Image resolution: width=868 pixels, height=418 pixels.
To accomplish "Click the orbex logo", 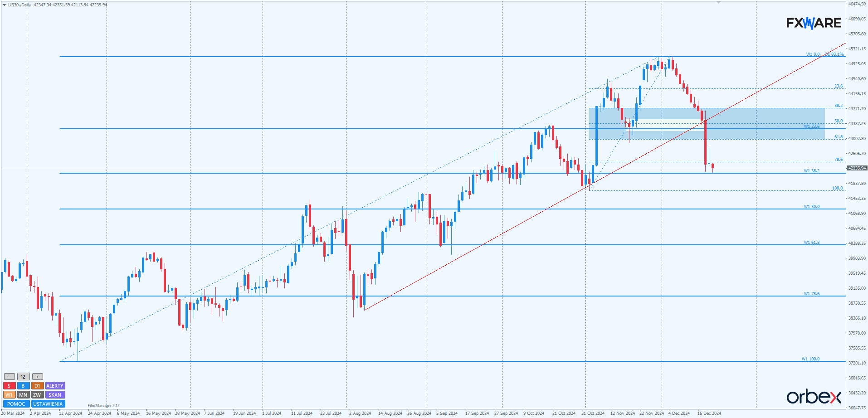I will click(814, 397).
